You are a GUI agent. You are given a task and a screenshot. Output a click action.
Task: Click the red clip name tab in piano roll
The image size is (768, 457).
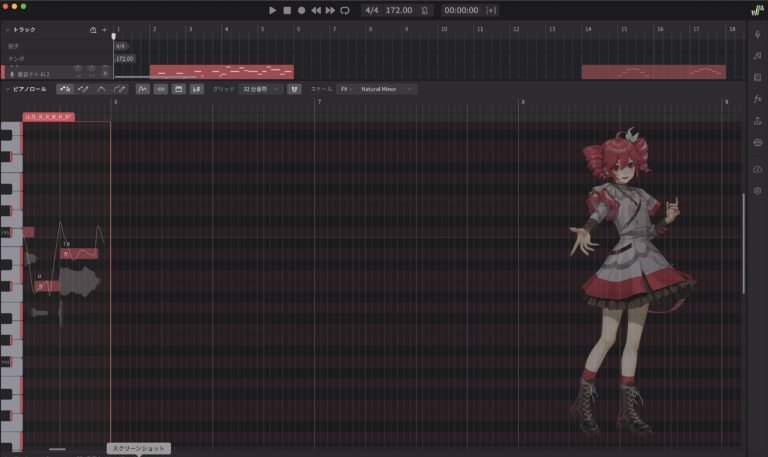click(x=48, y=117)
